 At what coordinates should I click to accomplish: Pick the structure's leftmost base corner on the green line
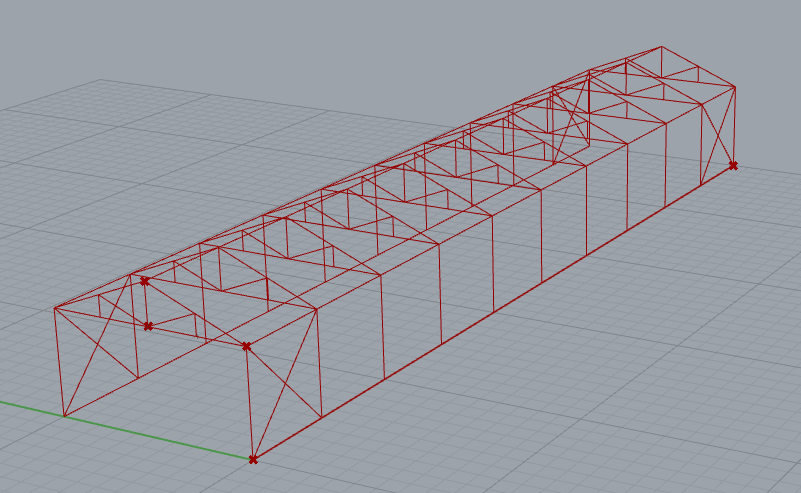coord(65,416)
